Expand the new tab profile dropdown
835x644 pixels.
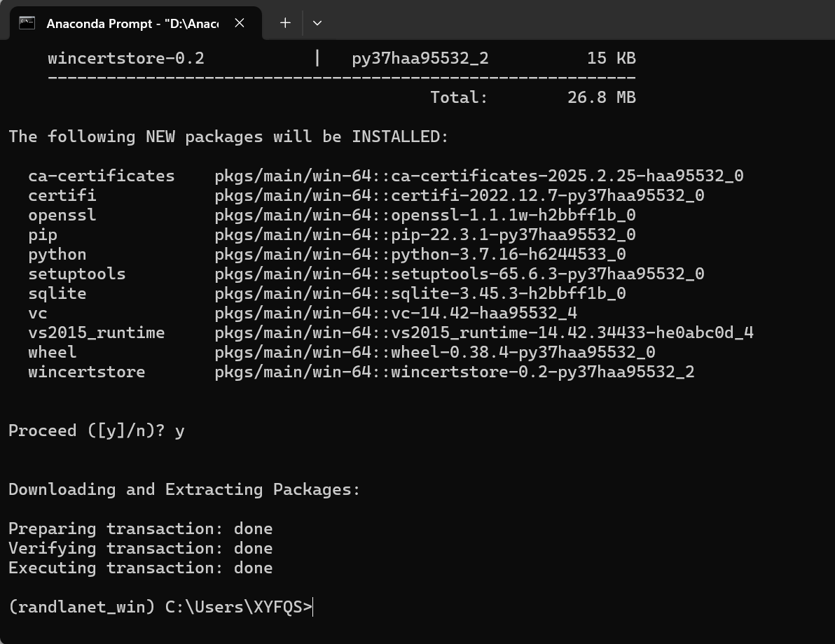click(x=317, y=23)
